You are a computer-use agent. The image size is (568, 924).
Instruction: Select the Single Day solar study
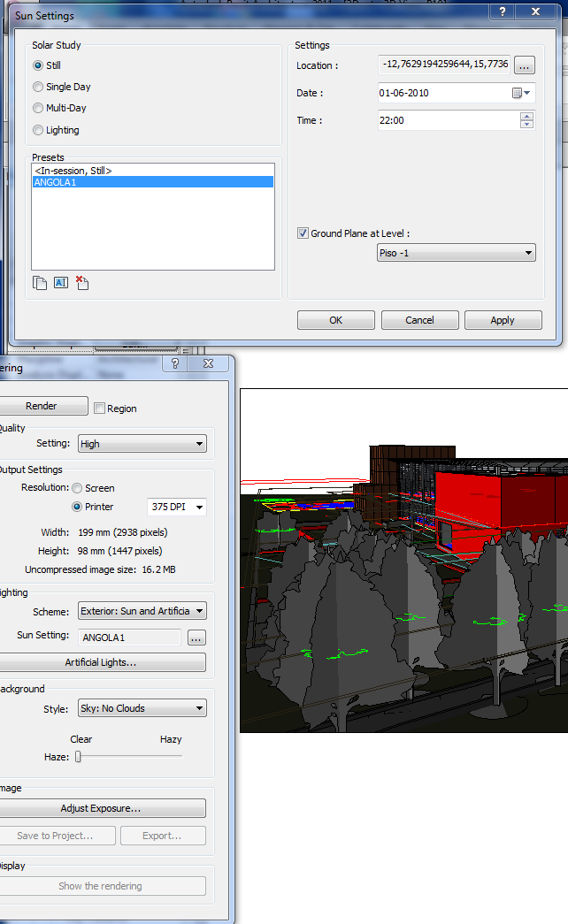tap(38, 87)
